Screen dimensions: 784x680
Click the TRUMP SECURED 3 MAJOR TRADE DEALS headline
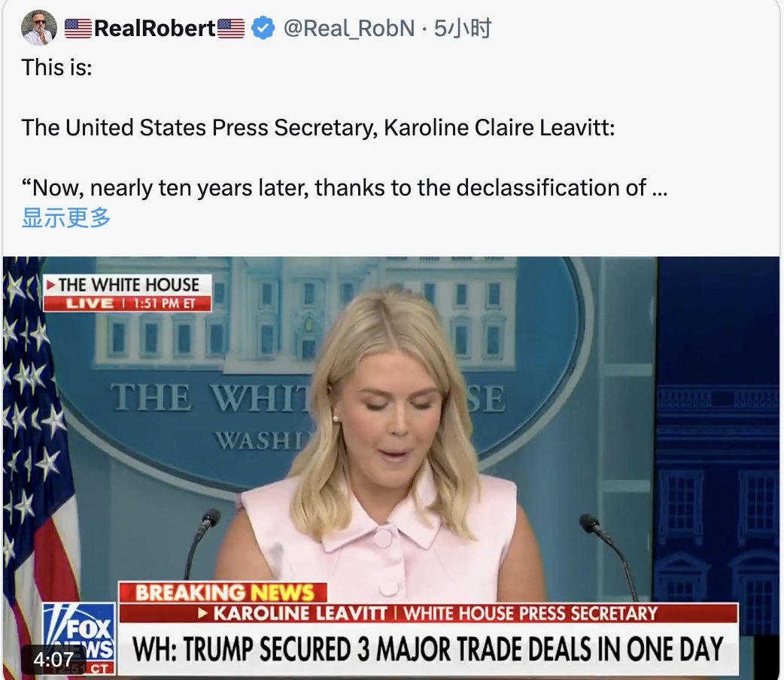(429, 649)
